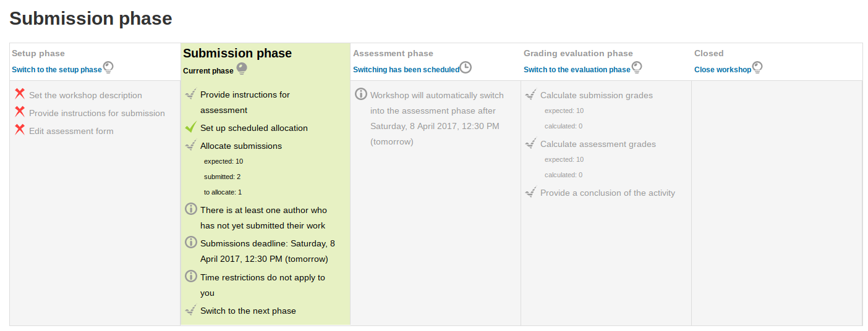
Task: Click lightbulb icon beside Close workshop
Action: (757, 67)
